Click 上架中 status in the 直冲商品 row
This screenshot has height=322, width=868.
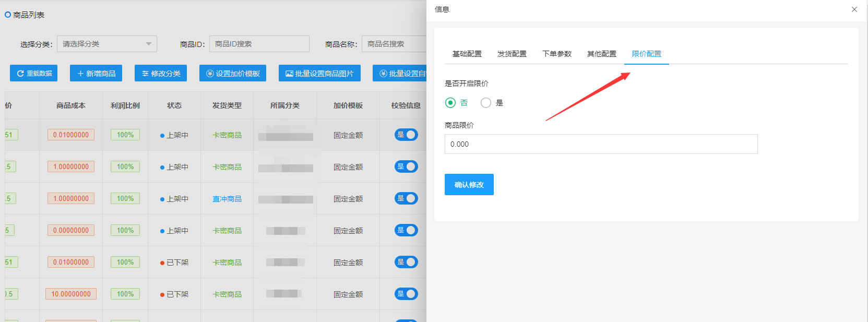[174, 199]
